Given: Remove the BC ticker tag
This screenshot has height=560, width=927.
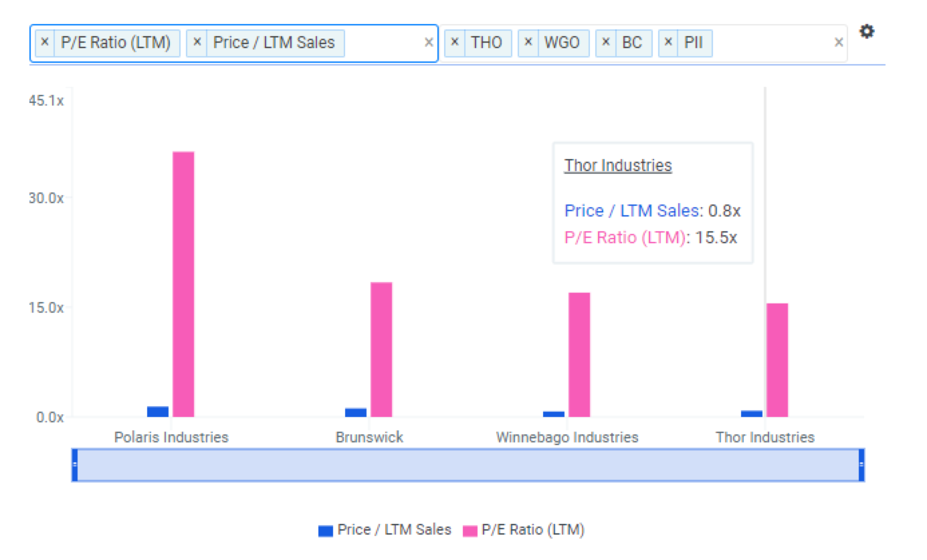Looking at the screenshot, I should [x=606, y=43].
